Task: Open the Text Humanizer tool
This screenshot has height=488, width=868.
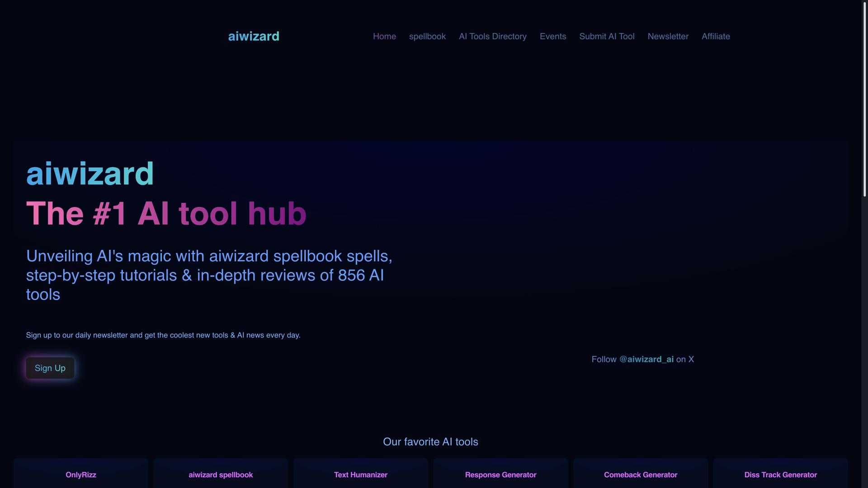Action: tap(360, 474)
